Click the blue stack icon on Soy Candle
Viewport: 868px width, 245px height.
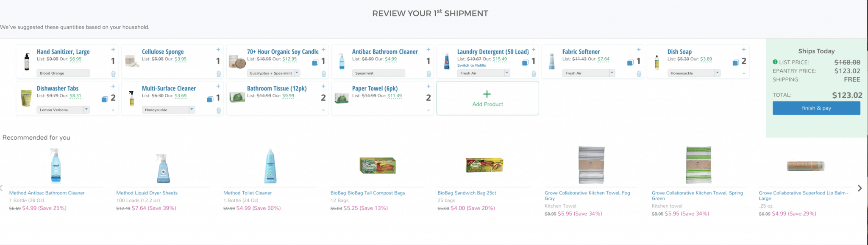click(x=315, y=62)
